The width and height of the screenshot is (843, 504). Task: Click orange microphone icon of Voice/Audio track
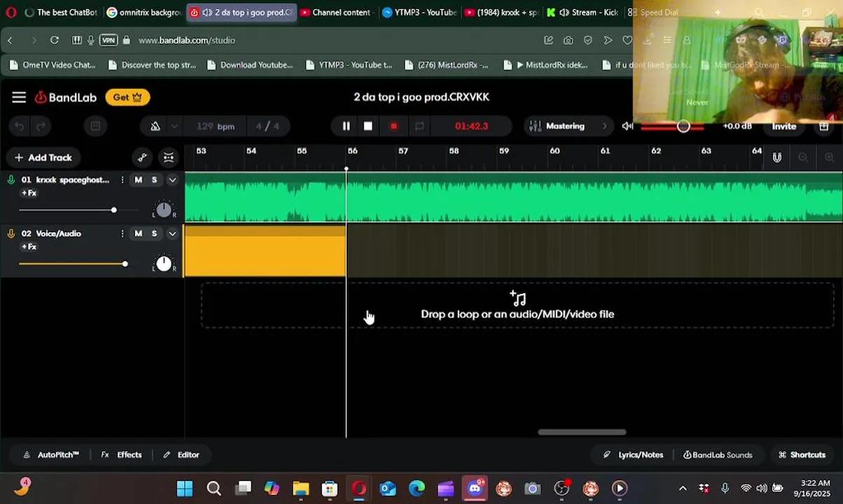(x=11, y=234)
